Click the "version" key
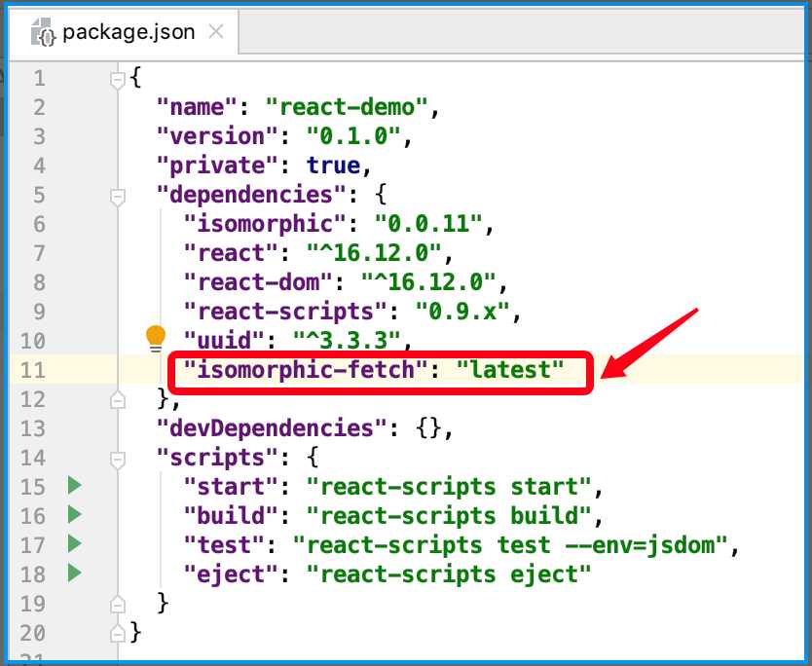 [217, 136]
